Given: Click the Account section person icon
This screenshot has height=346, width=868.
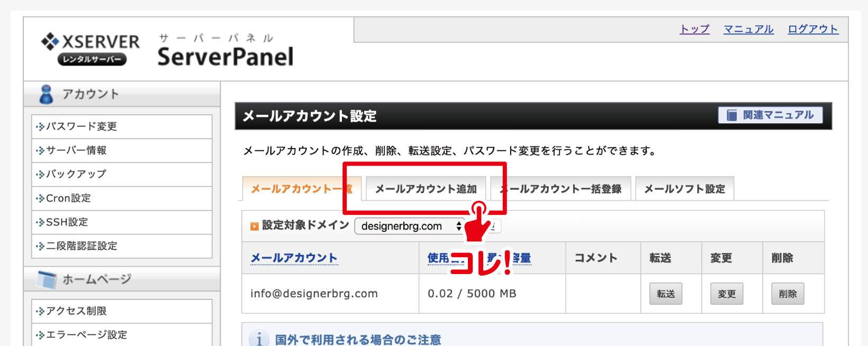Looking at the screenshot, I should (x=46, y=94).
